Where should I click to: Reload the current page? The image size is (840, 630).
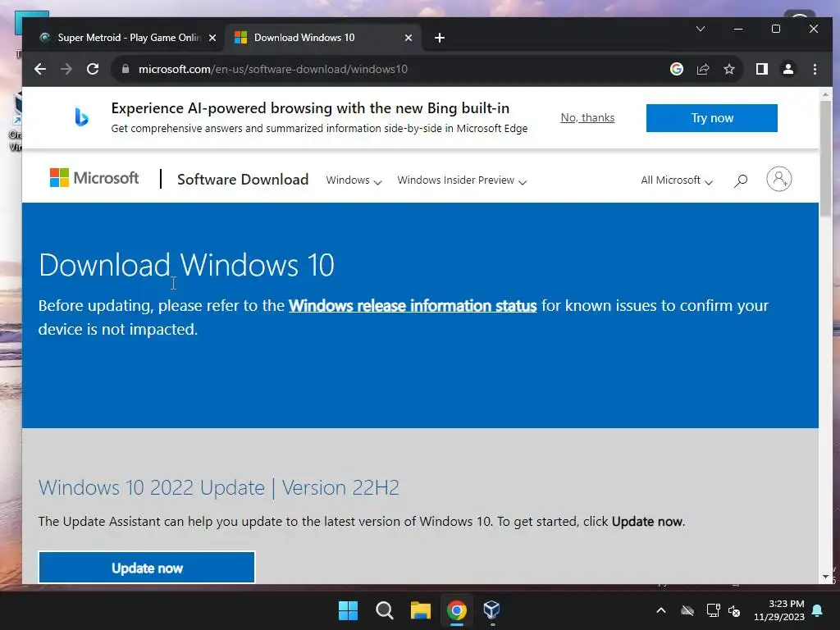(93, 69)
